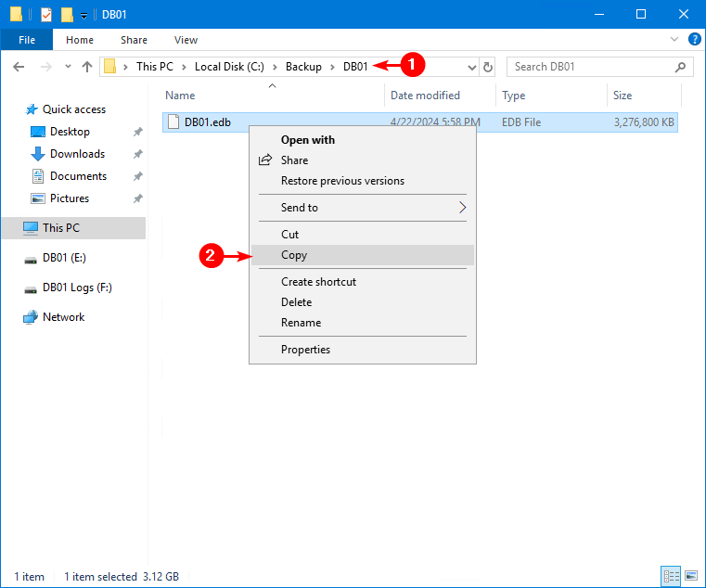Select DB01 (E:) drive in navigation pane

point(64,258)
